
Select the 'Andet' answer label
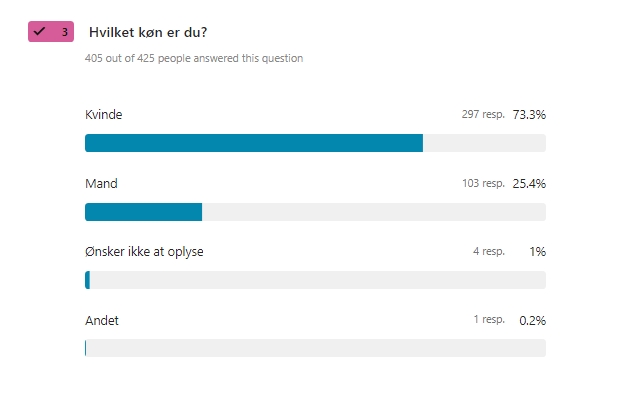coord(102,321)
